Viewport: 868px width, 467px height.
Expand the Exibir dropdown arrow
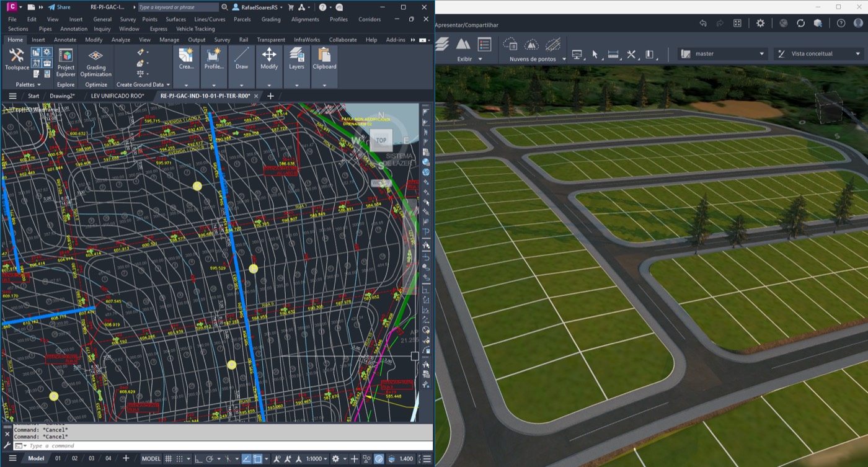480,60
